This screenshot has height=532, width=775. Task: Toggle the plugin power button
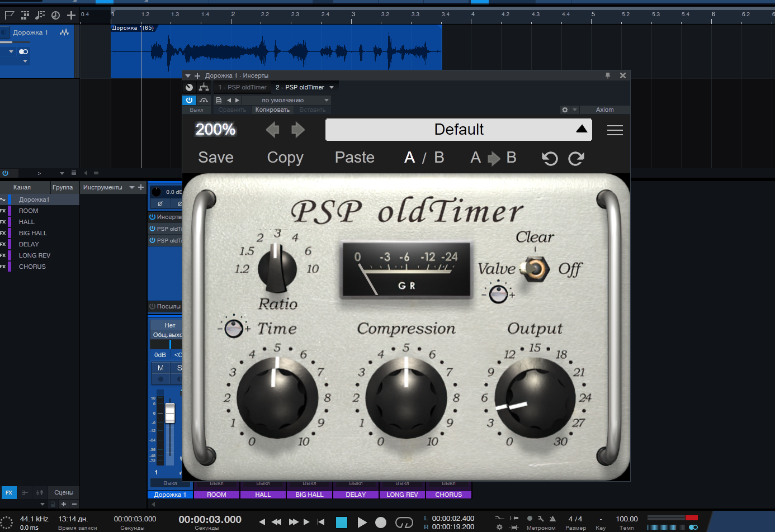(189, 100)
